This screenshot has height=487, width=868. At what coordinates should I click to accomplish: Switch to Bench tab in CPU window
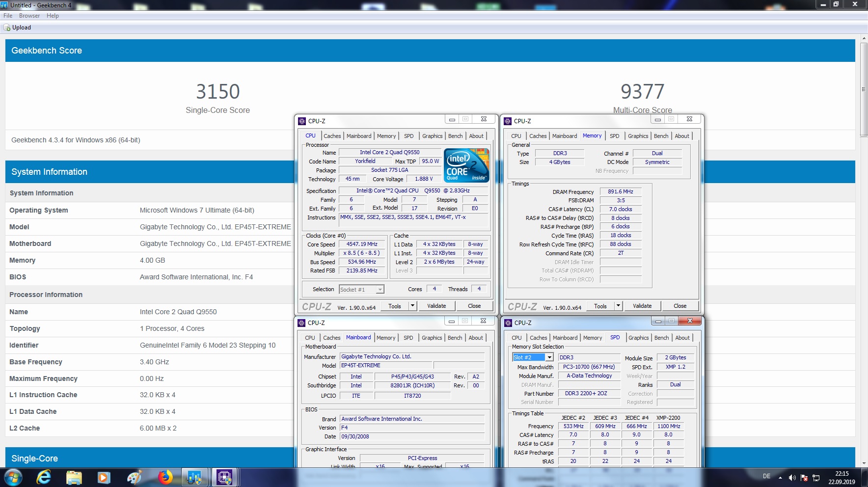click(455, 136)
